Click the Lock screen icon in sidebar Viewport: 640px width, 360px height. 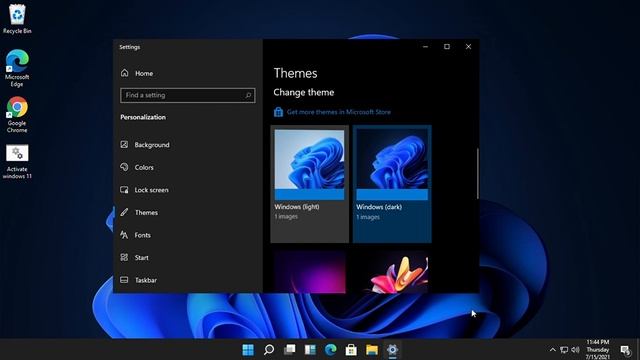point(124,190)
